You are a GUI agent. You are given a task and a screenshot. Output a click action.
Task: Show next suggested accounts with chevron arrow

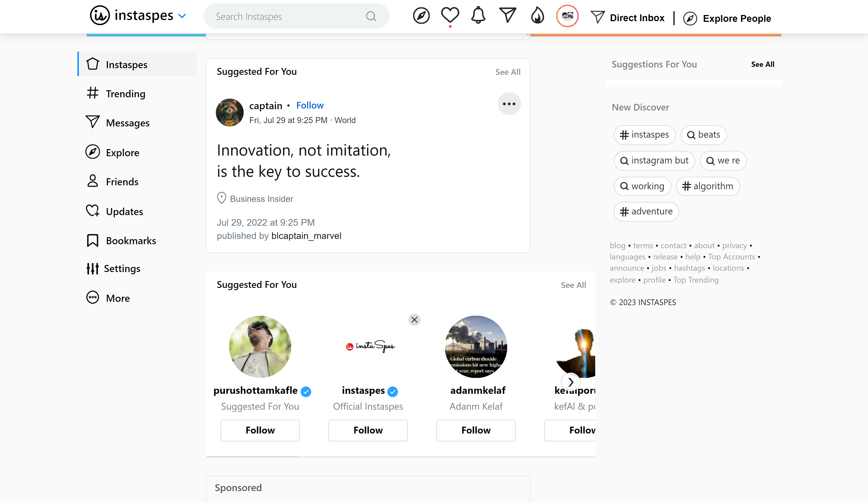[x=571, y=382]
